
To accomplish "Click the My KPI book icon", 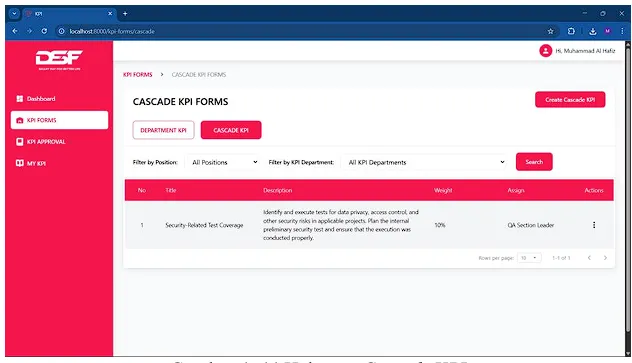I will 20,163.
